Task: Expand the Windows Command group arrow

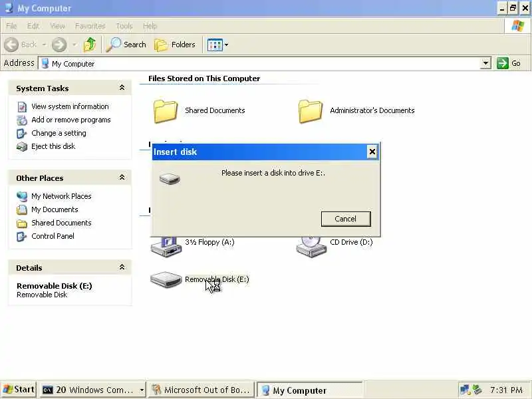Action: pos(142,390)
